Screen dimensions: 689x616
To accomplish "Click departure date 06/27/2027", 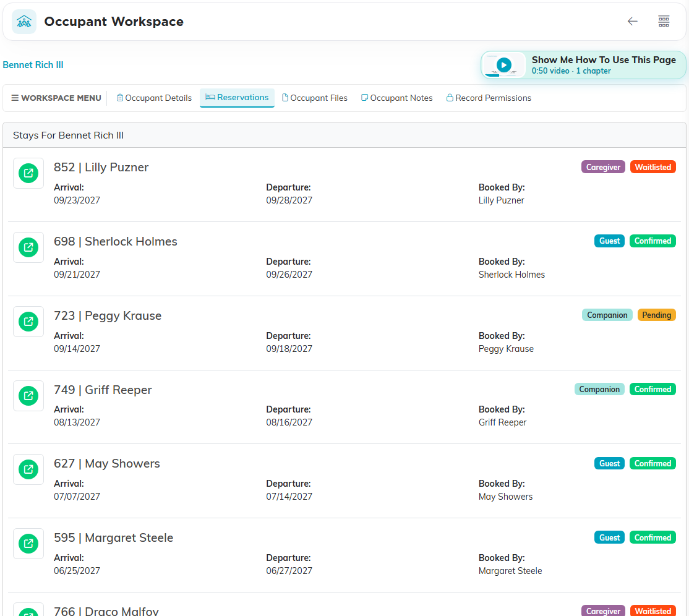I will tap(289, 571).
